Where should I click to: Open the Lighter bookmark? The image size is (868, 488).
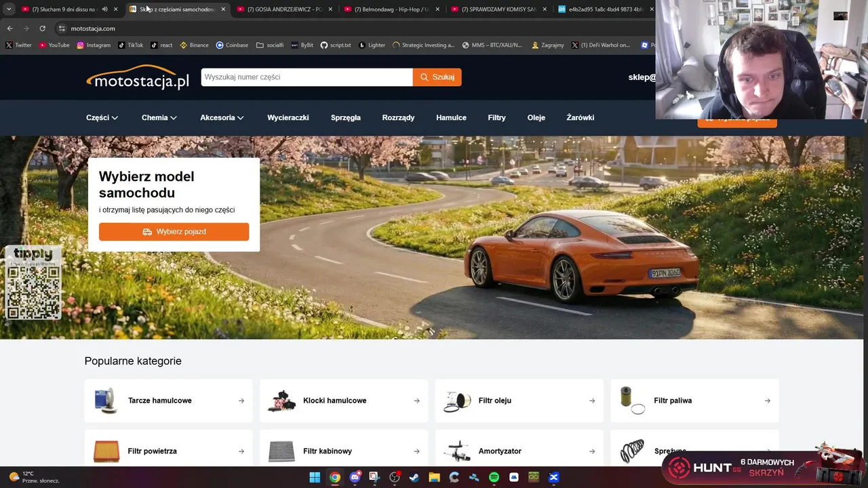click(x=372, y=45)
